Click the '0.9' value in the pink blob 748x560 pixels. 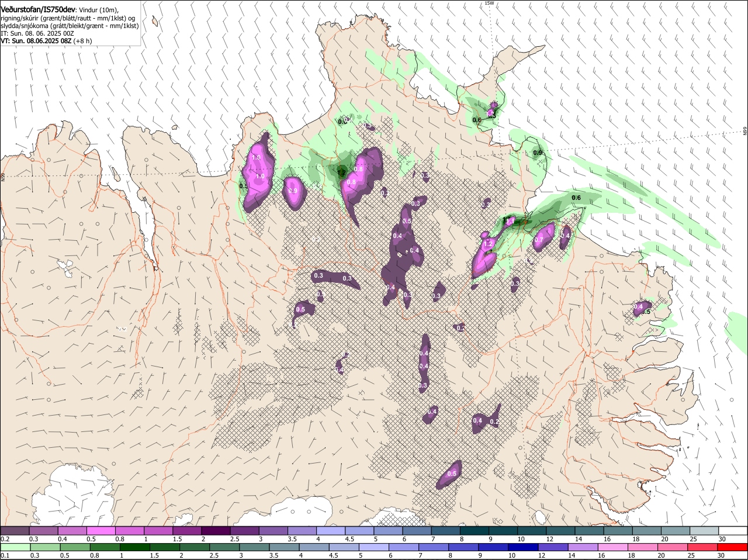click(x=293, y=191)
